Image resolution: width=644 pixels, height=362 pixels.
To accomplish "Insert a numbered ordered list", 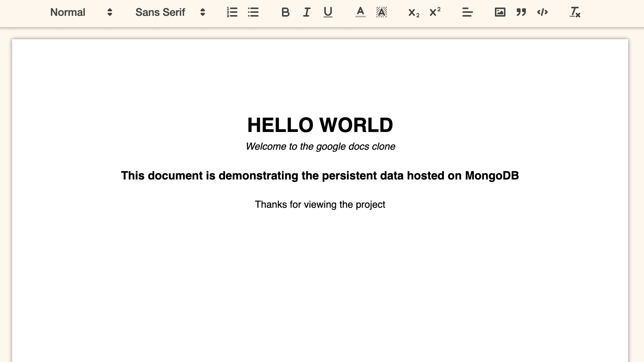I will pos(232,12).
